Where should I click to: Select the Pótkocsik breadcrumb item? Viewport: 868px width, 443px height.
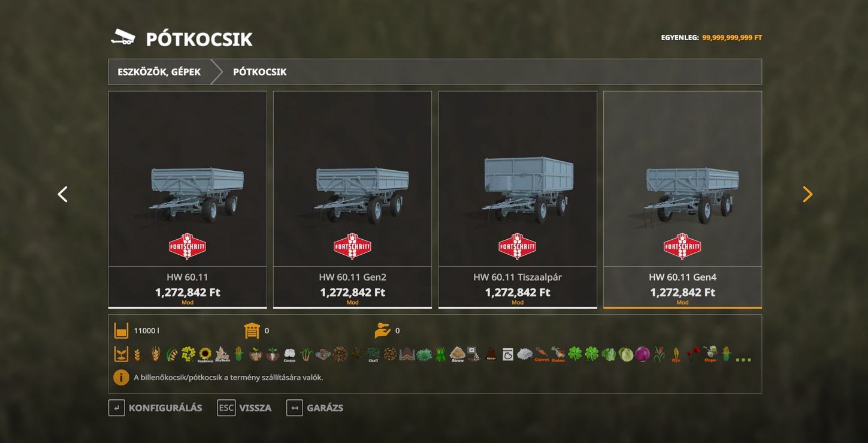[260, 72]
